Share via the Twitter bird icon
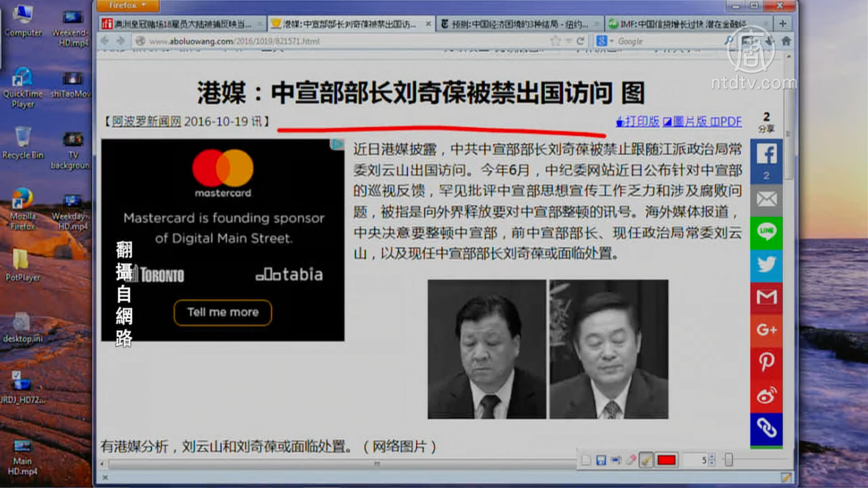This screenshot has height=488, width=868. coord(766,265)
